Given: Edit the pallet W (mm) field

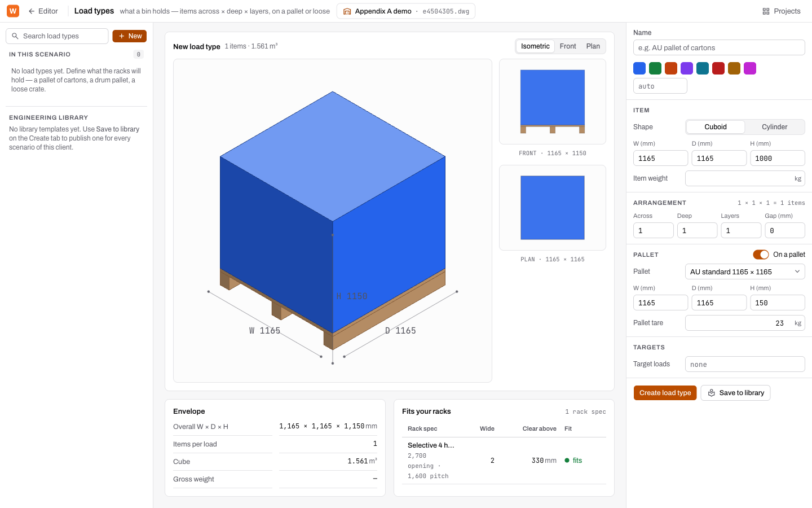Looking at the screenshot, I should click(x=660, y=303).
